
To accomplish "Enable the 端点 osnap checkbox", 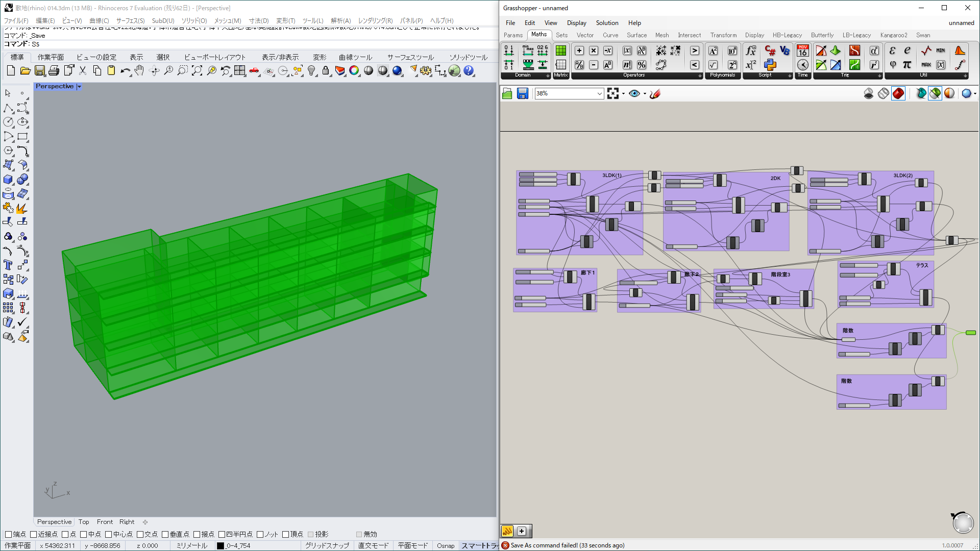I will [8, 534].
